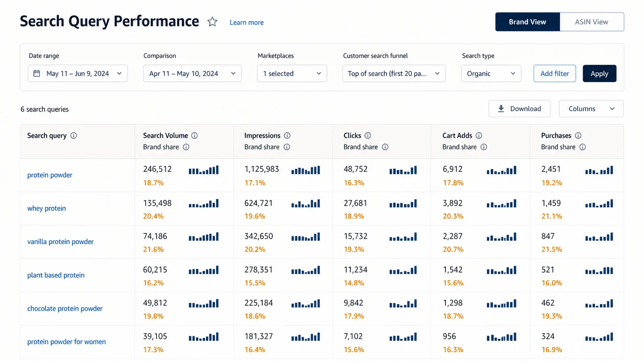The image size is (644, 362).
Task: Open the chocolate protein powder query
Action: (x=65, y=309)
